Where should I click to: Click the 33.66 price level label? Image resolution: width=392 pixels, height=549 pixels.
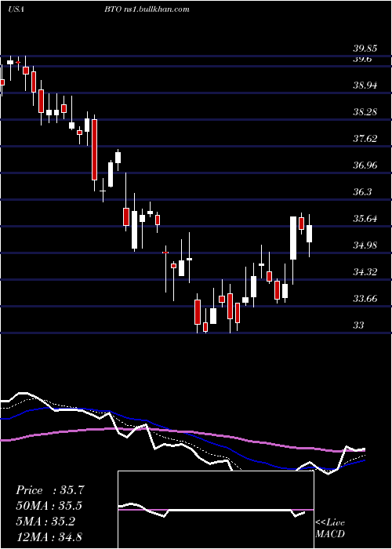click(365, 299)
